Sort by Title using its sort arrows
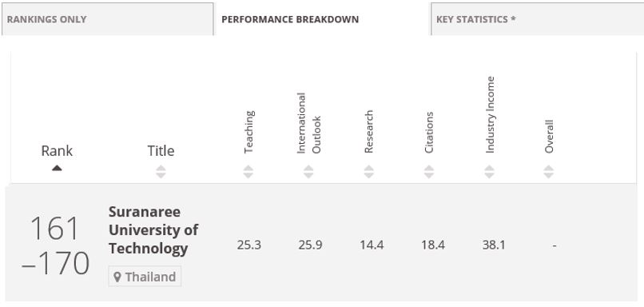The height and width of the screenshot is (307, 644). (x=161, y=171)
